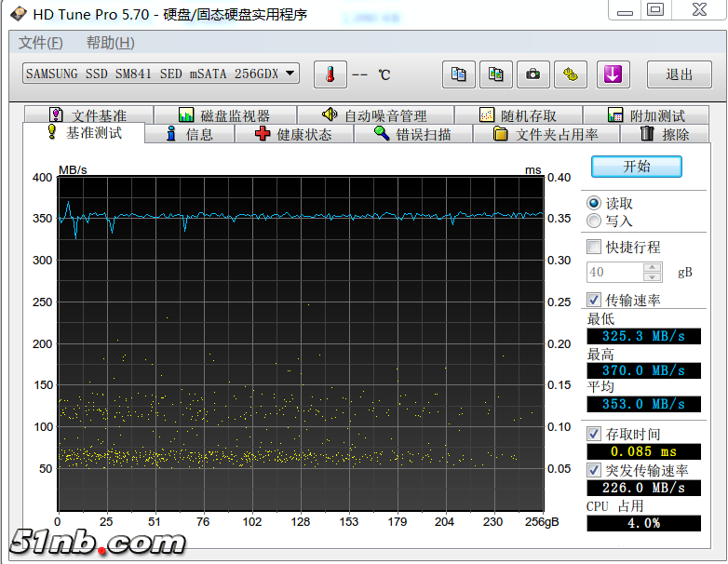The image size is (728, 564).
Task: Enable the 快捷行程 checkbox
Action: (594, 247)
